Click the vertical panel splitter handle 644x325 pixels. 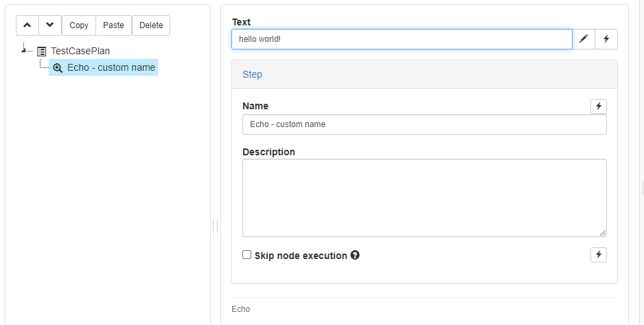click(x=215, y=226)
